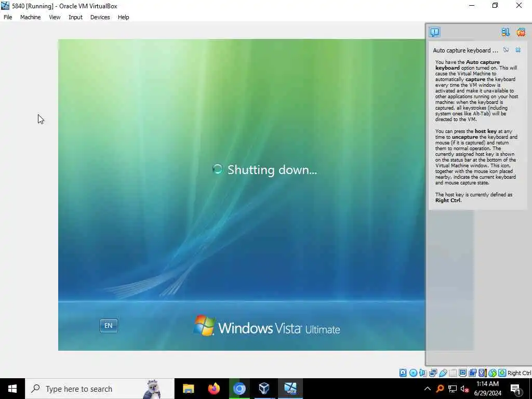Open the Devices menu
The height and width of the screenshot is (399, 532).
tap(100, 17)
